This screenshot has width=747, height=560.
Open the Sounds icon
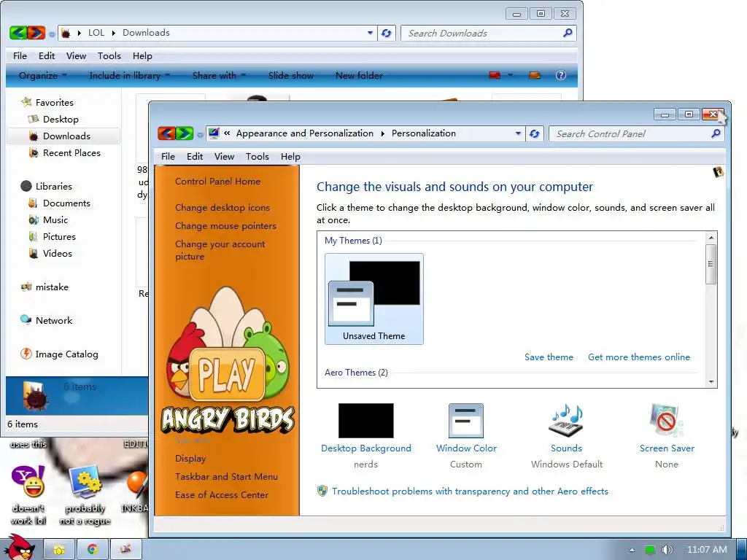click(566, 421)
